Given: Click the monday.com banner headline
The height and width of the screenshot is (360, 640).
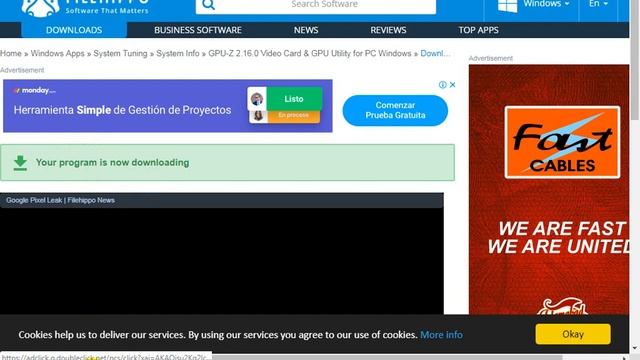Looking at the screenshot, I should click(x=122, y=110).
